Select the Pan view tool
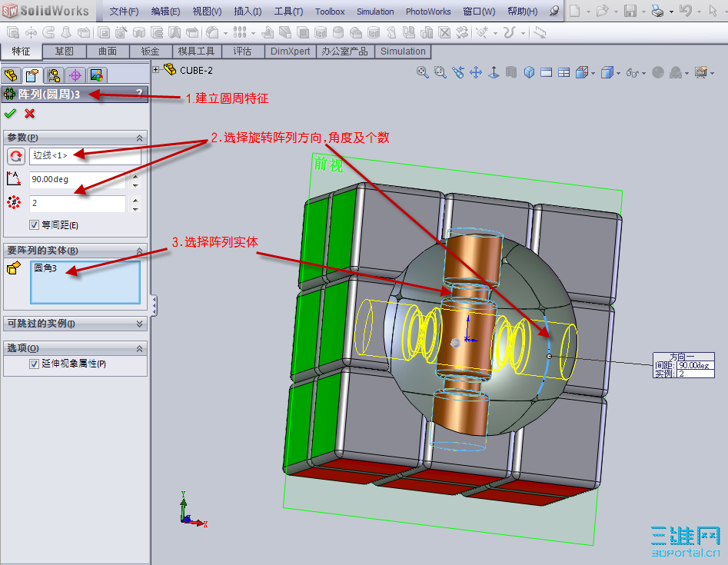Screen dimensions: 728x565 coord(476,72)
